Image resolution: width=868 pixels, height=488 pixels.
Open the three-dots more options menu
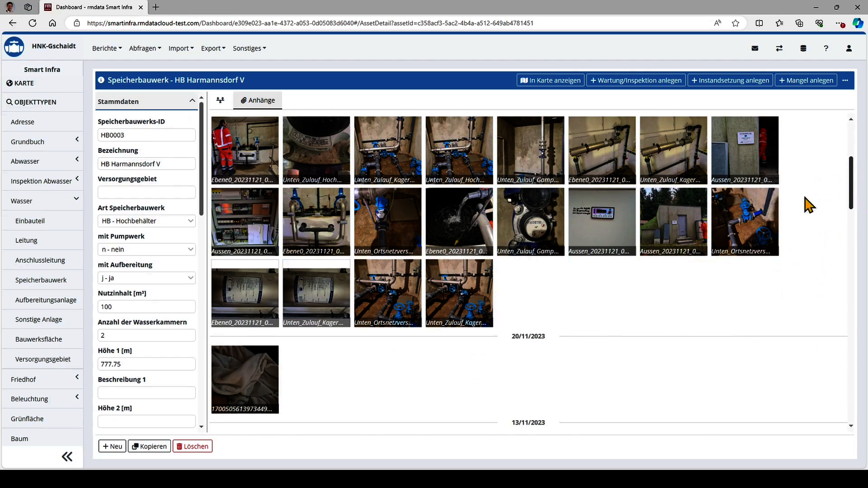[x=845, y=80]
